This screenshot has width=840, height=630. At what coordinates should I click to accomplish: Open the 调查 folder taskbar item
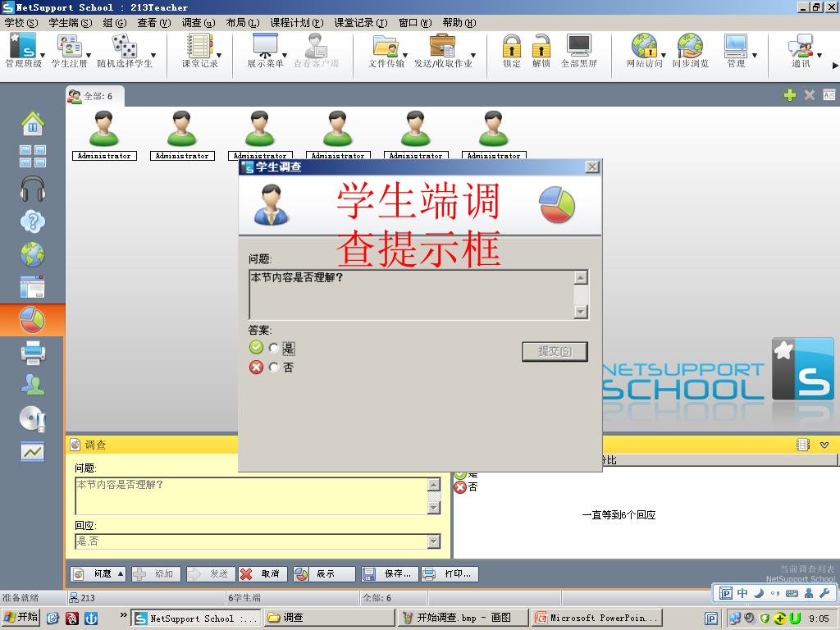[329, 618]
